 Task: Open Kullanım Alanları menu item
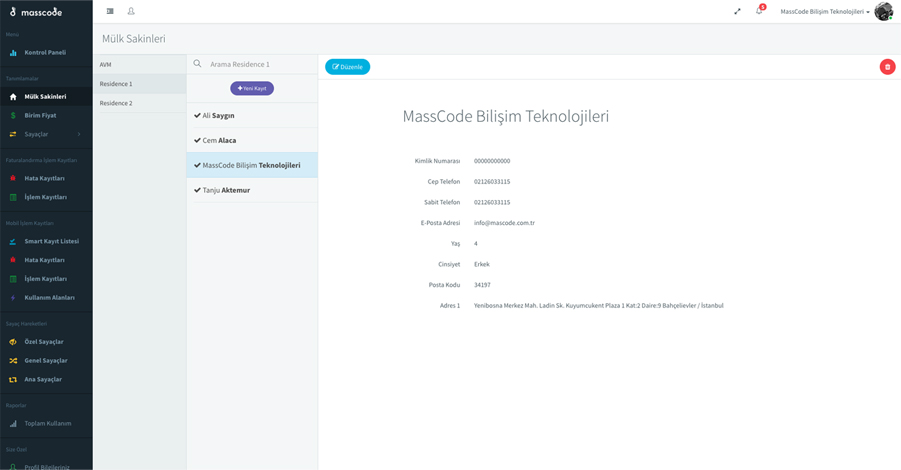click(46, 298)
